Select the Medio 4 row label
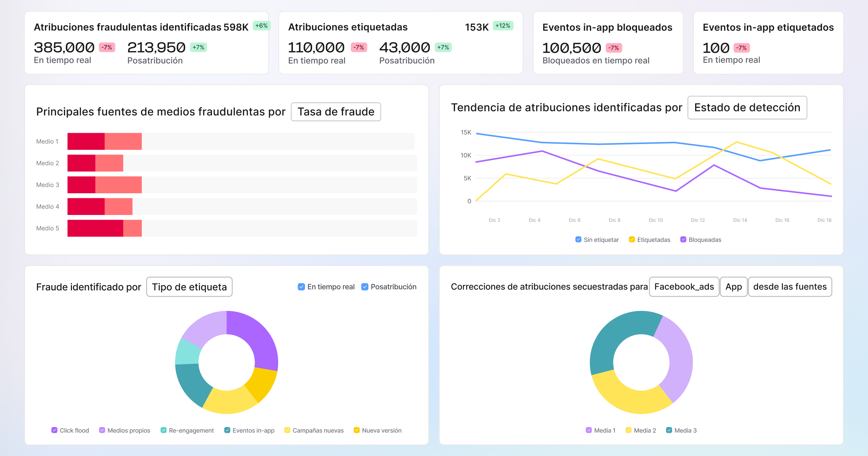The width and height of the screenshot is (868, 456). 47,207
